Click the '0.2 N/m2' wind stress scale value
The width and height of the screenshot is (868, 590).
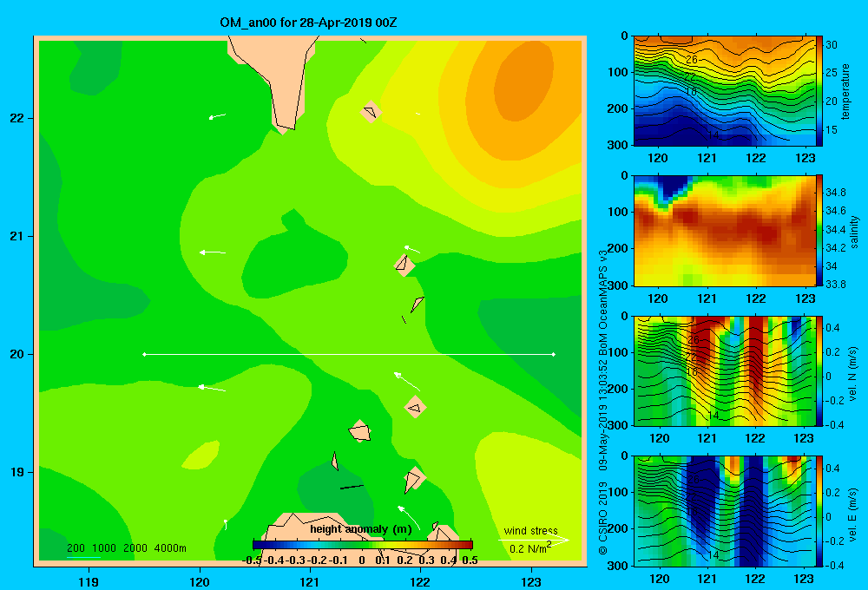coord(529,548)
